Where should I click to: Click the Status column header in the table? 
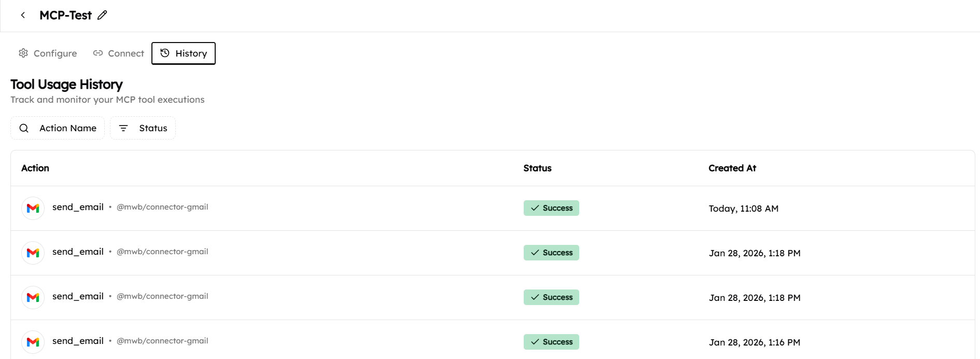coord(537,168)
